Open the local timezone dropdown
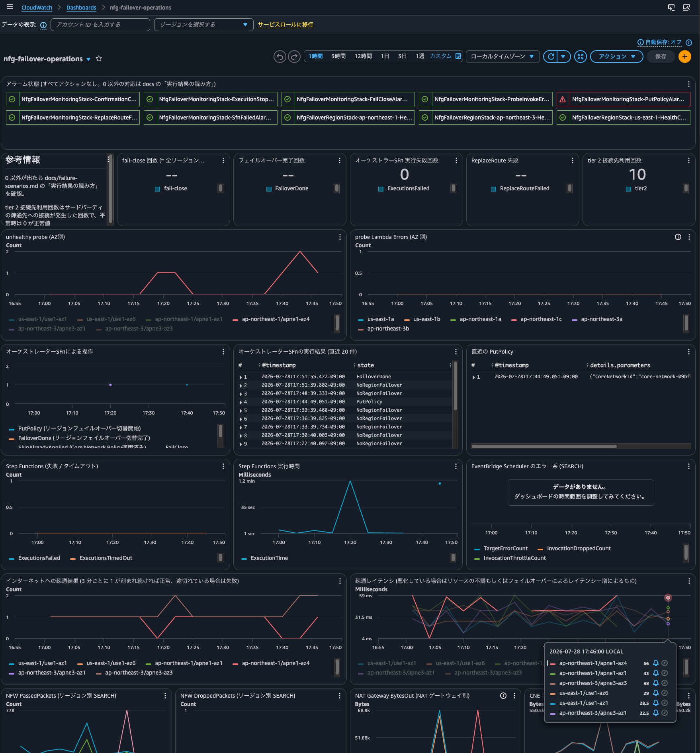Screen dimensions: 700x753 (503, 57)
